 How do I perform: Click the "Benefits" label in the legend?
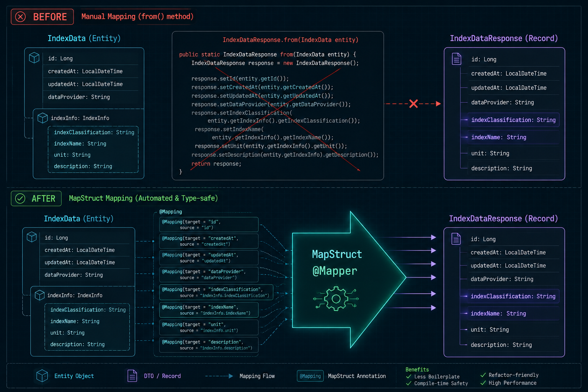click(x=417, y=369)
